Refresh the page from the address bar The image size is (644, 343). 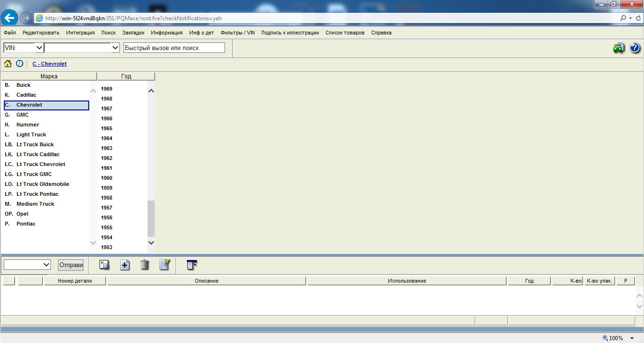coord(637,18)
